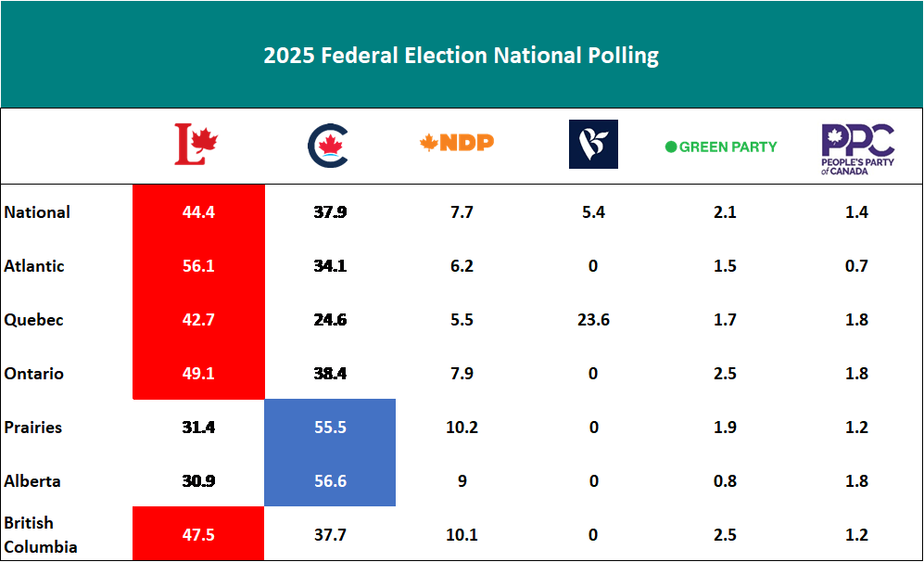Screen dimensions: 924x562
Task: Select the Alberta row label
Action: (33, 481)
